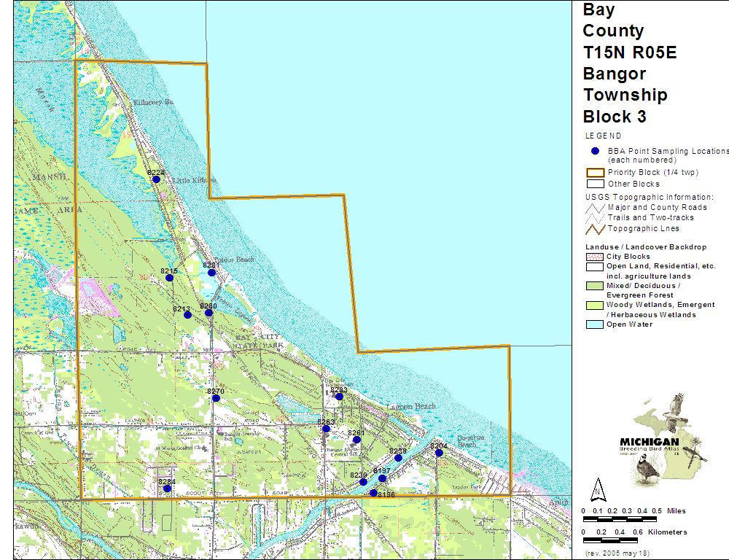
Task: Select sampling point 8261 dot
Action: point(356,440)
